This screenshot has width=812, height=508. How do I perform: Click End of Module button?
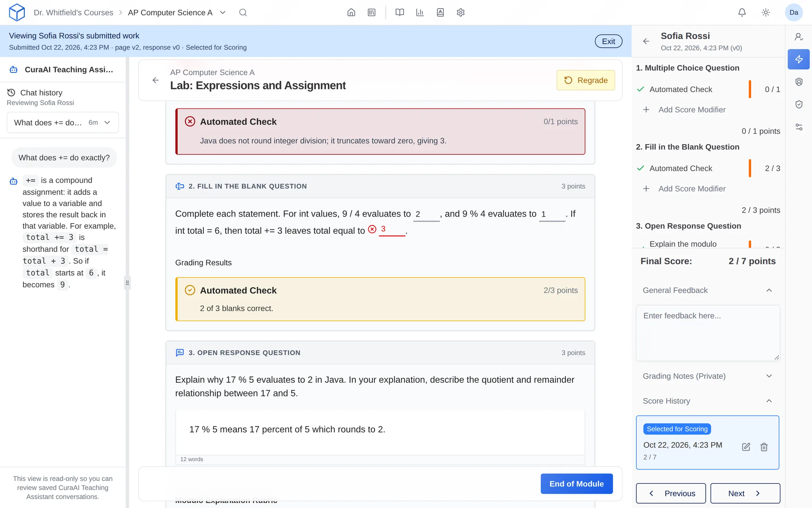pyautogui.click(x=576, y=484)
